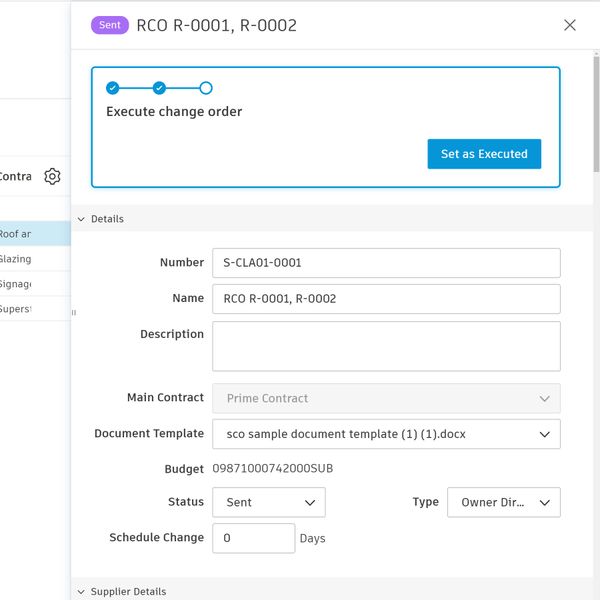Click the third unfilled step circle

[206, 88]
